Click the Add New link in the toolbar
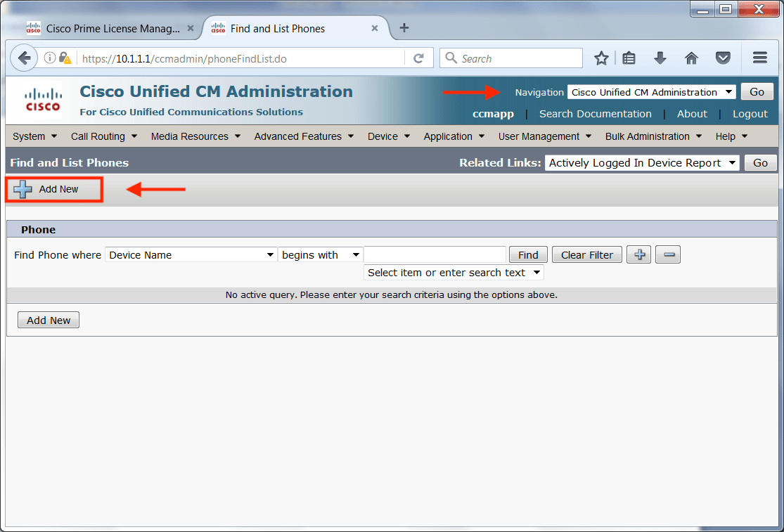784x532 pixels. pos(58,189)
